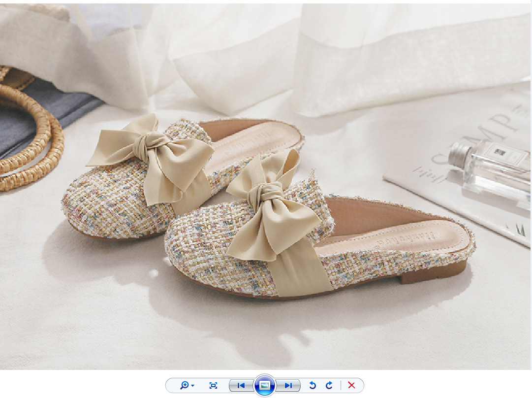Rotate the image clockwise

(x=329, y=385)
